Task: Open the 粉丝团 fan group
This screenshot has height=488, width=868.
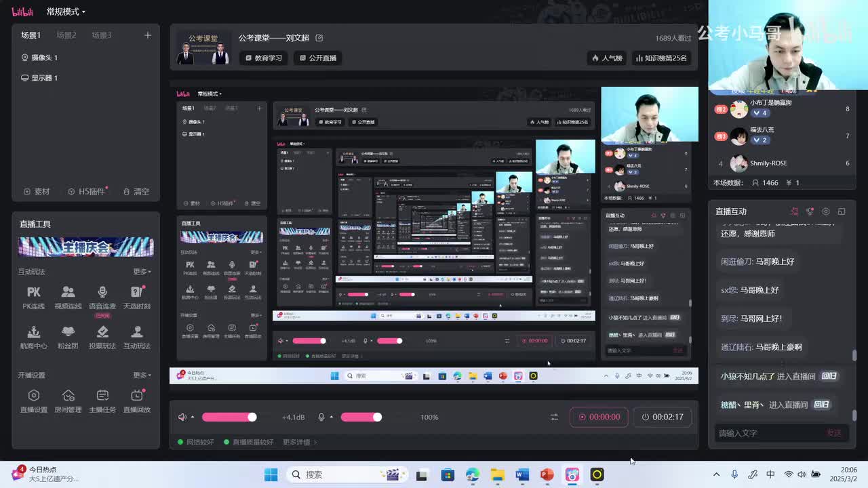Action: (68, 337)
